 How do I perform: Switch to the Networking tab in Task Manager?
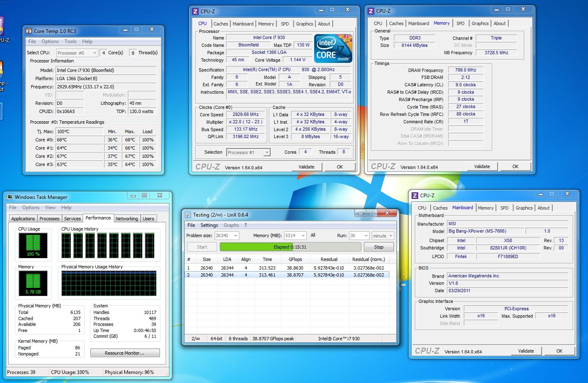pos(127,219)
